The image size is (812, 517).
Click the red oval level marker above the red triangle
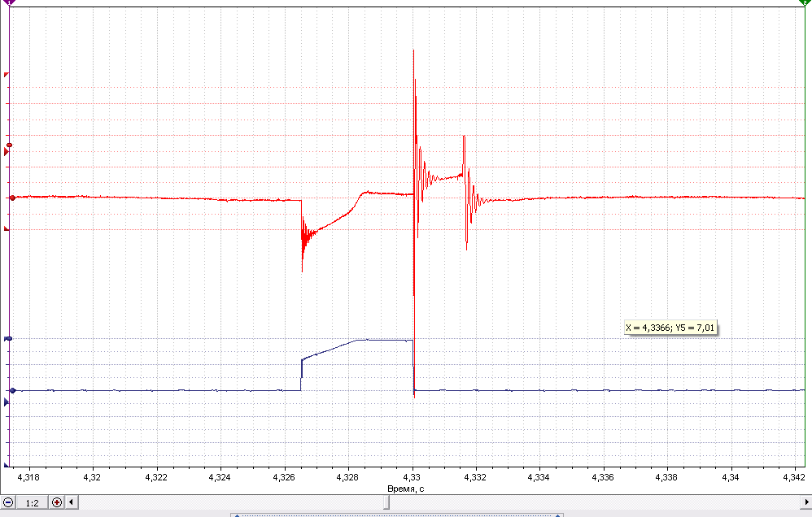point(9,145)
